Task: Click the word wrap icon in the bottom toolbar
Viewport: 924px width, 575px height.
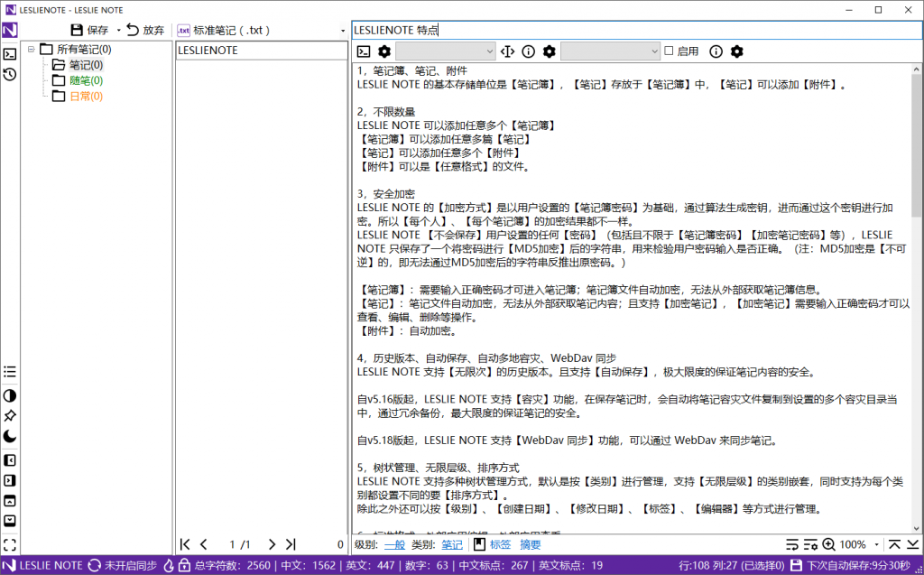Action: point(792,544)
